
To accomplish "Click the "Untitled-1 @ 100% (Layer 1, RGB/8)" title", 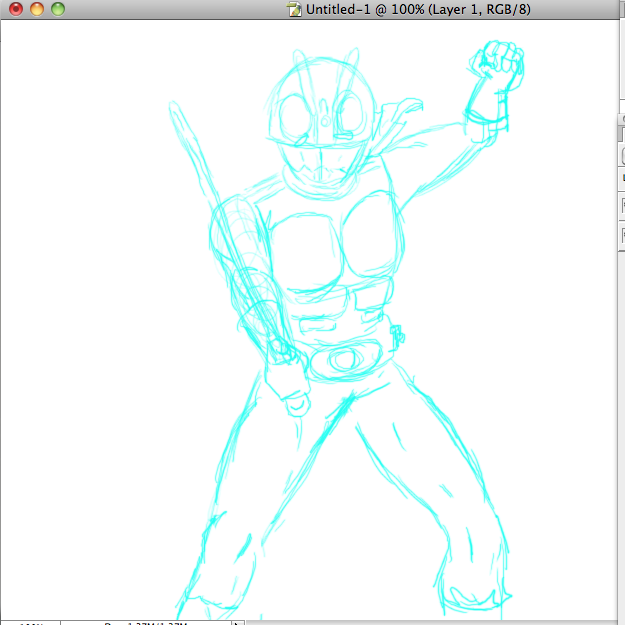I will click(418, 9).
